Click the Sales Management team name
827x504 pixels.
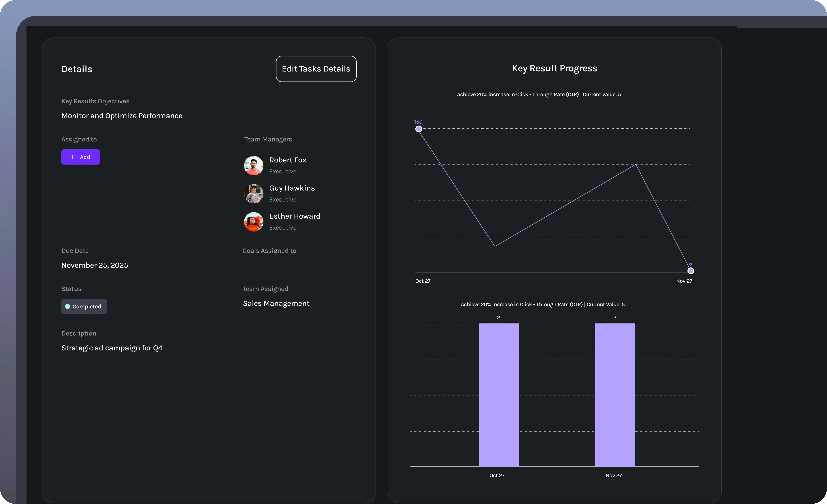click(x=276, y=303)
